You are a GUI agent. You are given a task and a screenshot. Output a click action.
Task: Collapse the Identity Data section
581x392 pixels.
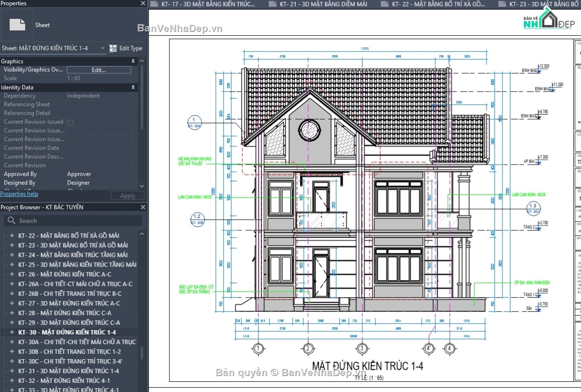133,88
